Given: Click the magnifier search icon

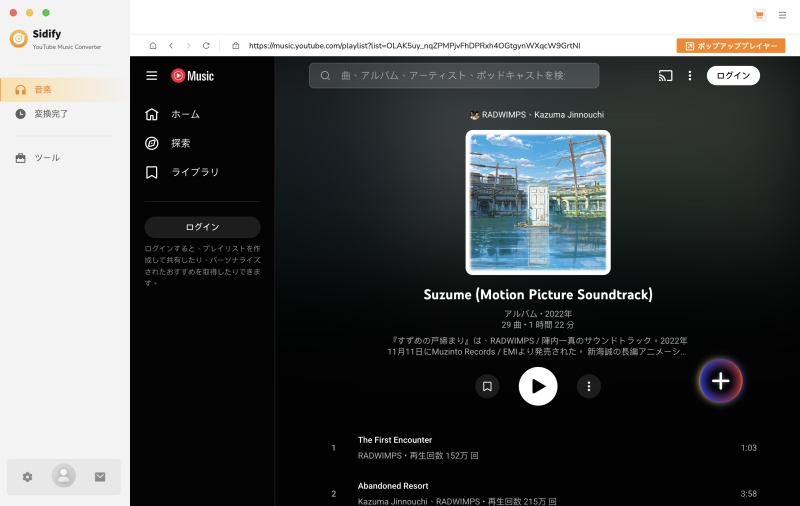Looking at the screenshot, I should pos(325,75).
